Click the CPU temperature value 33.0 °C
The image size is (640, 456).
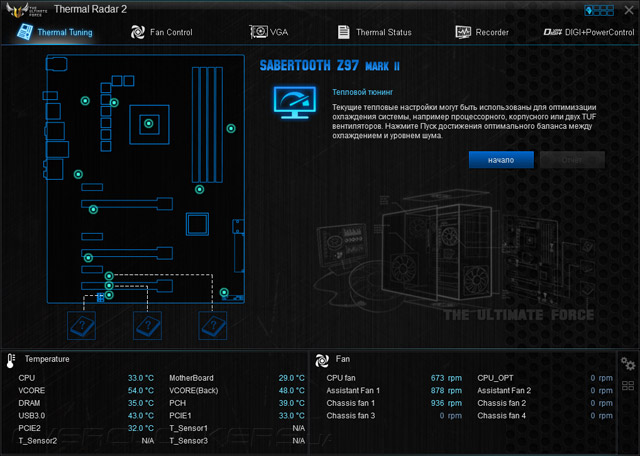click(141, 378)
